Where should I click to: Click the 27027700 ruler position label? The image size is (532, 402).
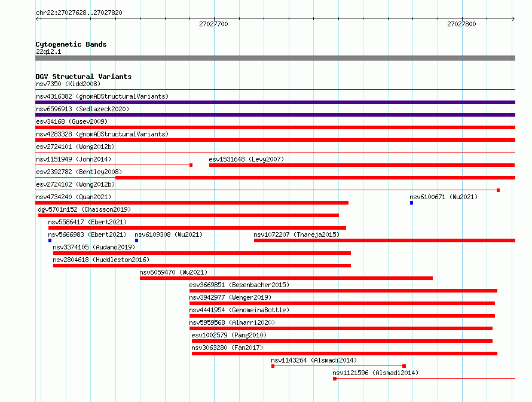[214, 24]
